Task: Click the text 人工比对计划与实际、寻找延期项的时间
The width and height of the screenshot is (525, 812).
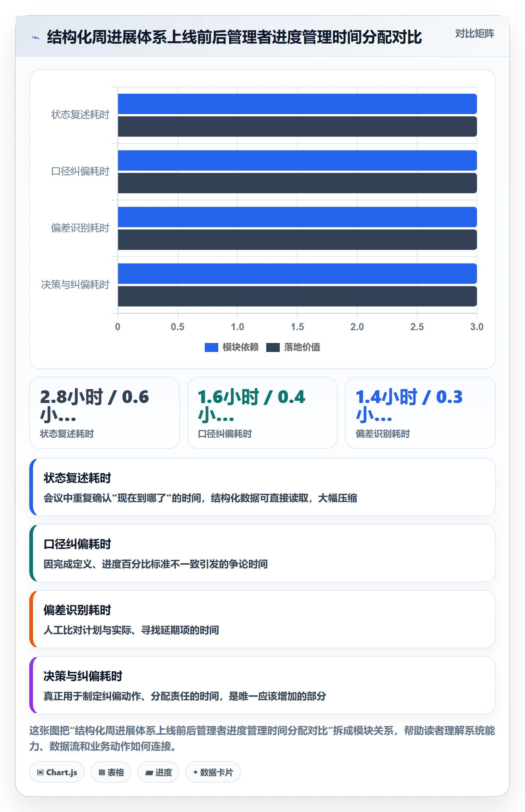Action: pos(131,630)
